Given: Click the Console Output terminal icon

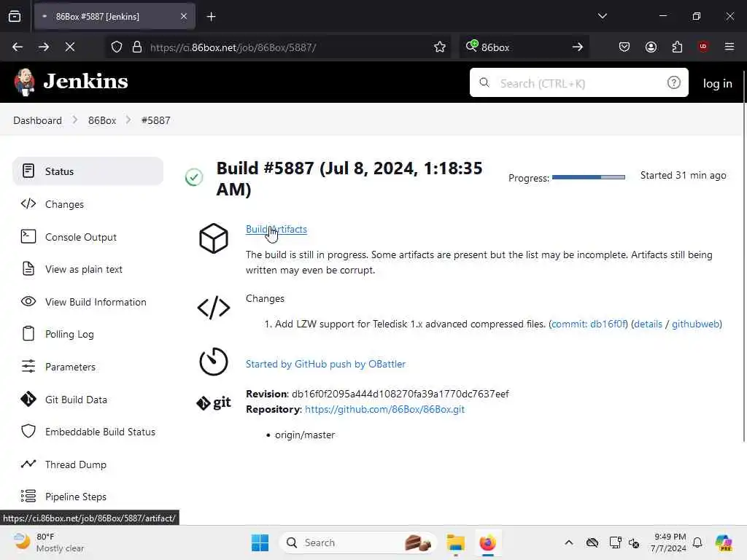Looking at the screenshot, I should click(x=28, y=236).
